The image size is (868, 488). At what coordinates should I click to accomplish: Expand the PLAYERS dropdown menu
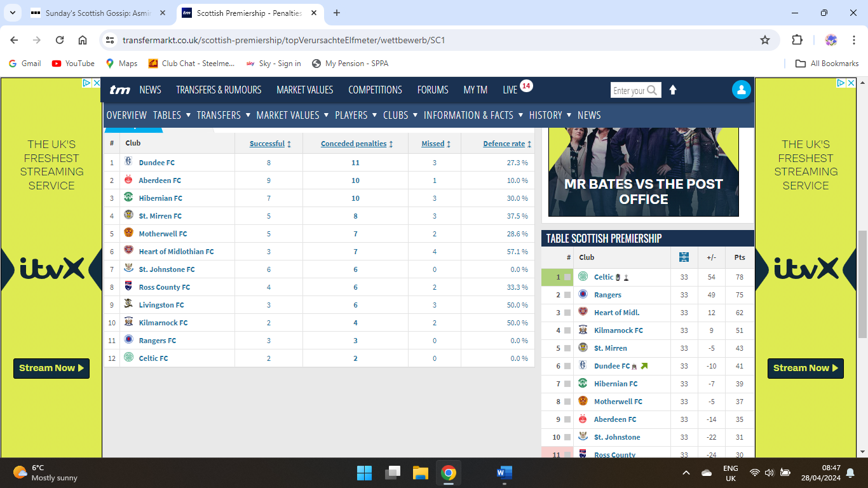[356, 115]
